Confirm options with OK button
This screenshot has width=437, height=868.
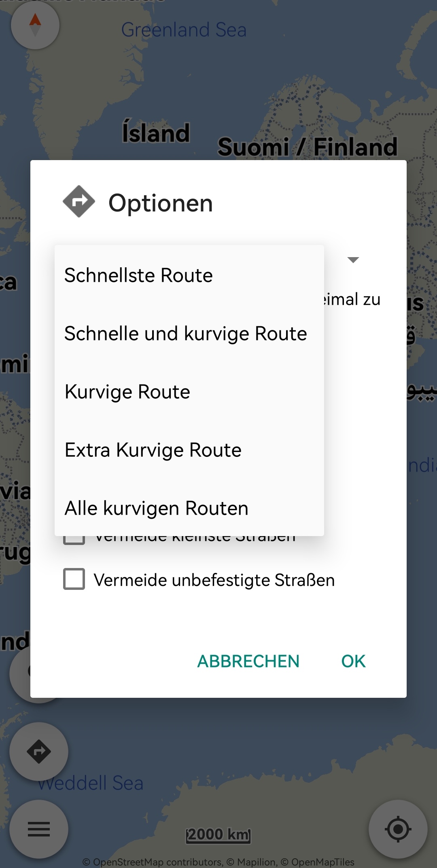(353, 661)
